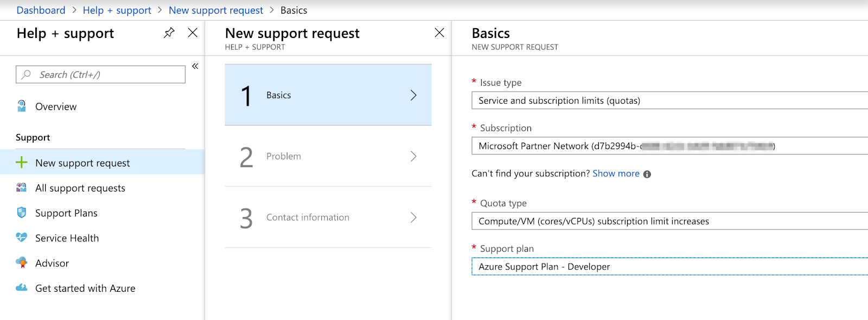
Task: Click the Get started with Azure cloud icon
Action: pos(22,288)
